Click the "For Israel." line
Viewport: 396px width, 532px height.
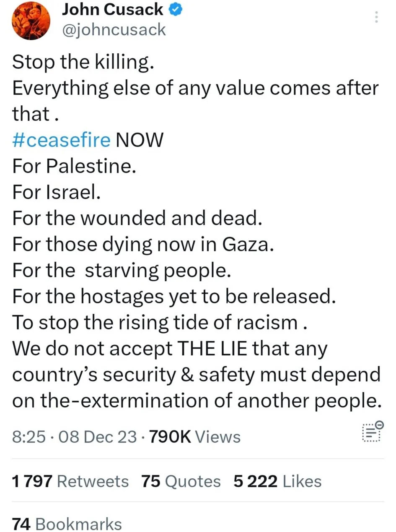point(57,192)
